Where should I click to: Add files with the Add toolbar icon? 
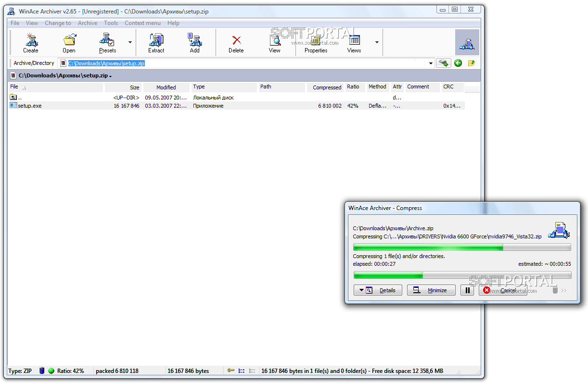194,39
